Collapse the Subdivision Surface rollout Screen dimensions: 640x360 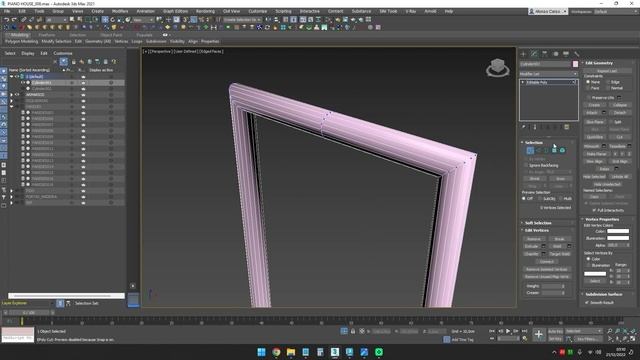pyautogui.click(x=604, y=294)
